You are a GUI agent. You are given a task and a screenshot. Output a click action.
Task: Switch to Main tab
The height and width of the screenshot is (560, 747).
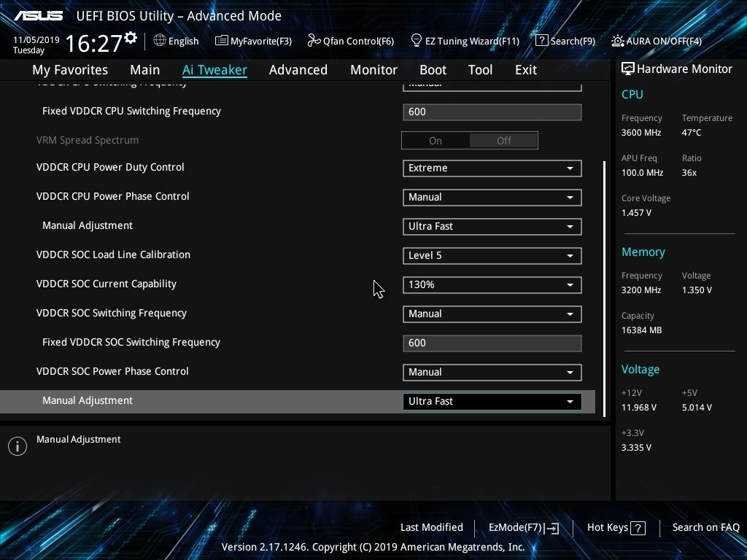(x=145, y=70)
